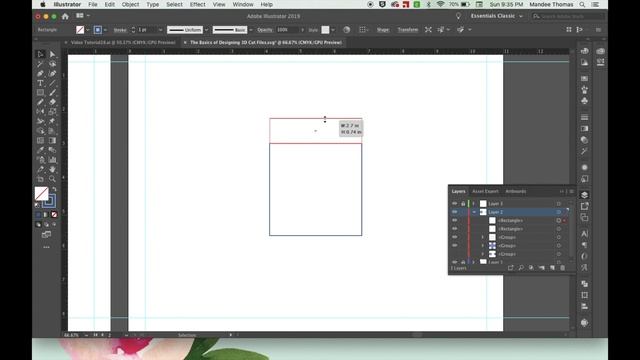Toggle visibility of first Group sublayer
Viewport: 640px width, 360px height.
pyautogui.click(x=454, y=237)
